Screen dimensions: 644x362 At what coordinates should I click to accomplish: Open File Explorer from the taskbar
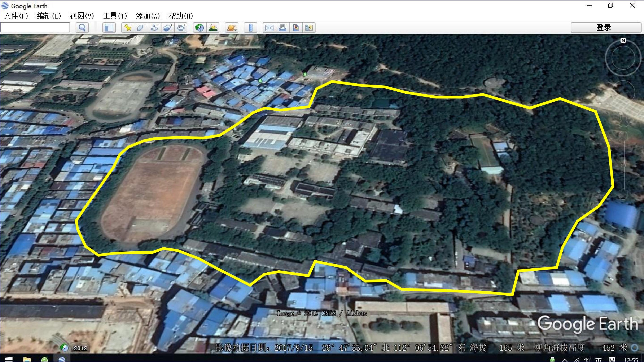click(27, 359)
